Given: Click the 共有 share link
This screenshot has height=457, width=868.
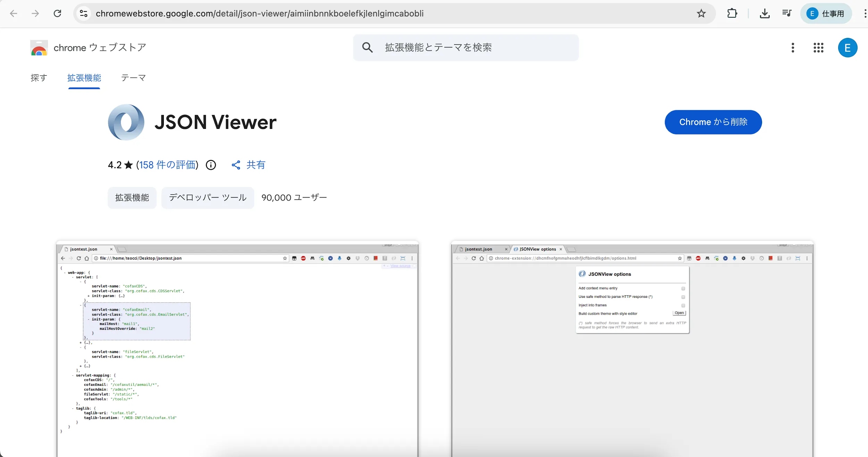Looking at the screenshot, I should 249,165.
